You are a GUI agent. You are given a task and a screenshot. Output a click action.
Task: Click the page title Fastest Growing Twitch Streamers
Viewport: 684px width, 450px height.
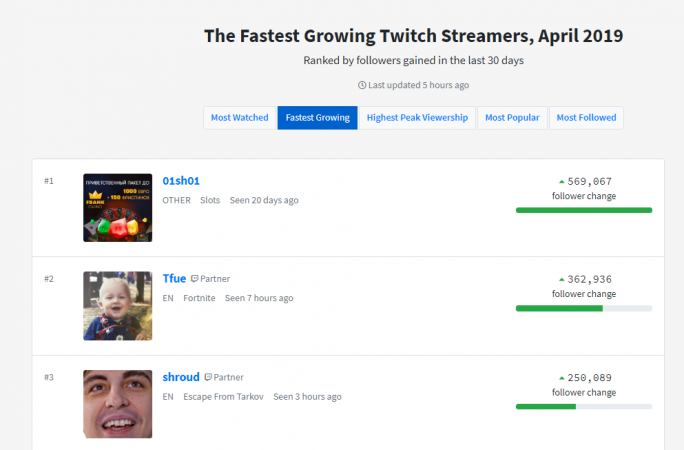coord(414,36)
